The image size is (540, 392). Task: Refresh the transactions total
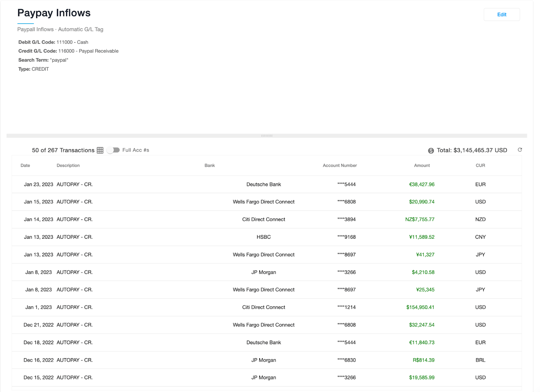tap(520, 150)
